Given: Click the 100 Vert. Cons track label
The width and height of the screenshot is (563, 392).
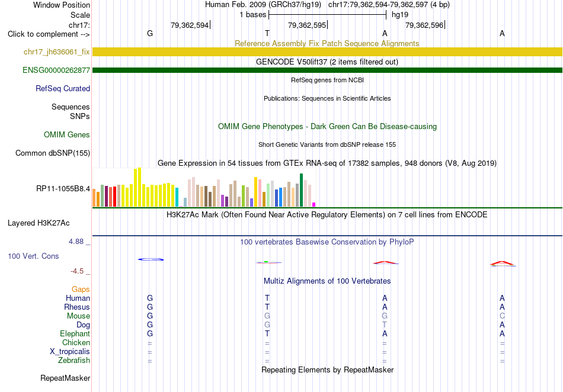Looking at the screenshot, I should click(33, 256).
